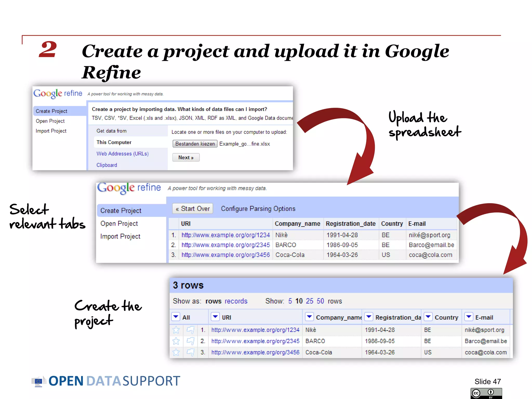
Task: Open the E-mail column dropdown arrow
Action: [x=469, y=317]
